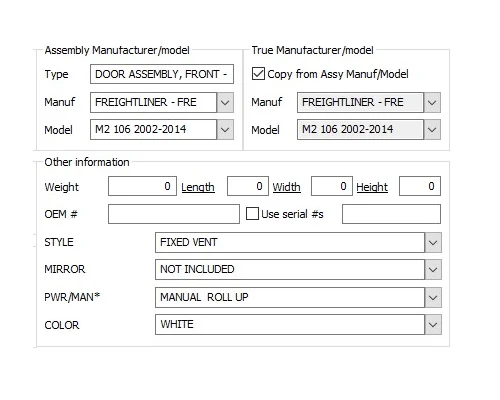Open the True Manuf dropdown arrow
This screenshot has width=500, height=400.
(x=432, y=102)
